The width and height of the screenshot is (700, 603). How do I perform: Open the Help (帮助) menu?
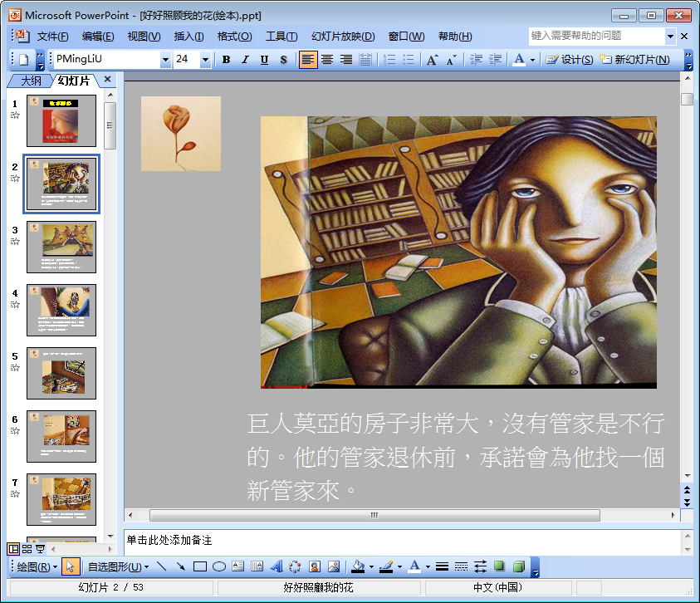(x=455, y=37)
